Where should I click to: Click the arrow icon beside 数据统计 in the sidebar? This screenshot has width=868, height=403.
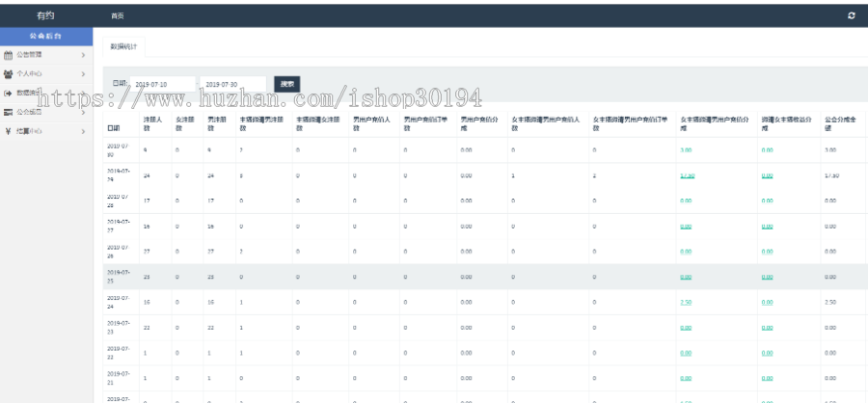(x=8, y=93)
